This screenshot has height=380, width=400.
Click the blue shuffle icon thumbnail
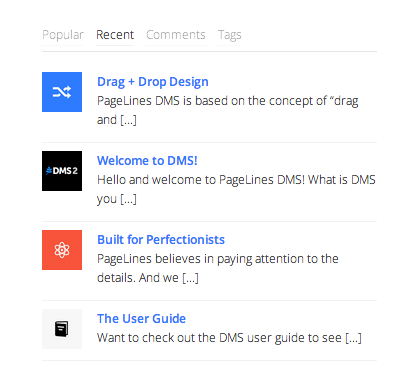(62, 92)
